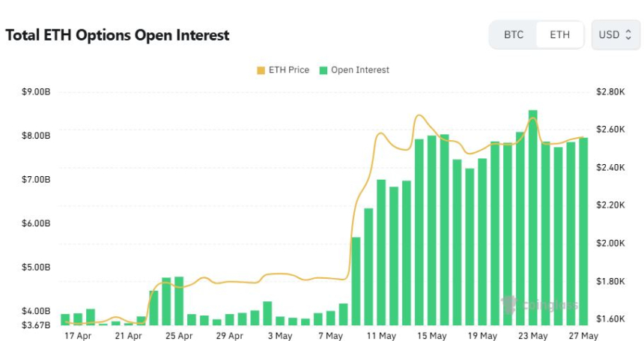This screenshot has height=341, width=644.
Task: Click the bar above 3 May label
Action: click(280, 321)
